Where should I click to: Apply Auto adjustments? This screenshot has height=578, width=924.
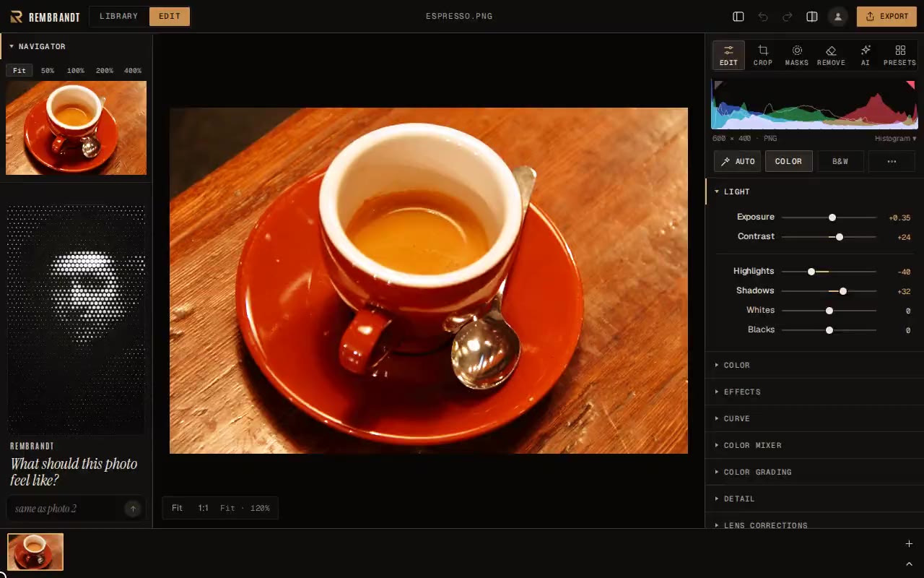click(x=737, y=161)
